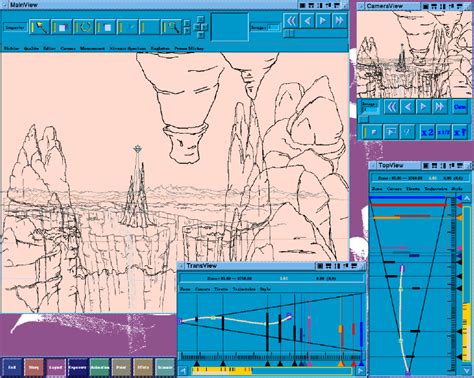This screenshot has width=474, height=378.
Task: Open the Trajectoire menu in TopView
Action: 435,189
